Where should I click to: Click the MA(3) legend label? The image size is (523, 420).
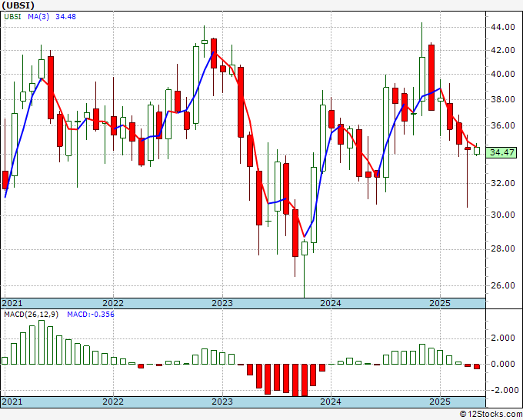click(x=38, y=16)
